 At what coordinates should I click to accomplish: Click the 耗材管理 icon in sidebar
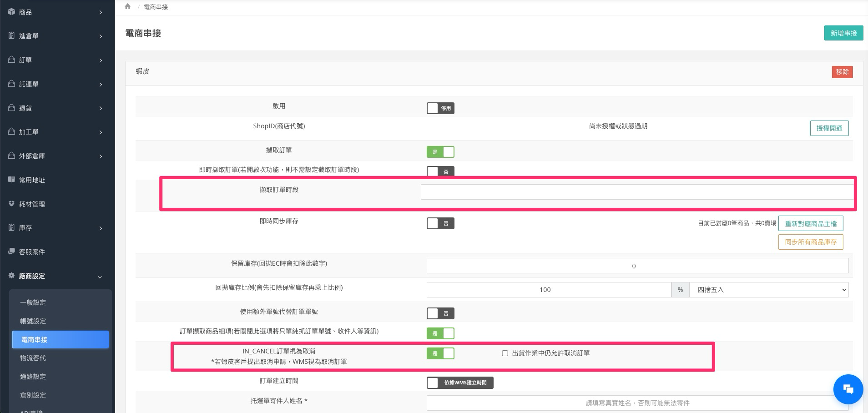(x=11, y=204)
